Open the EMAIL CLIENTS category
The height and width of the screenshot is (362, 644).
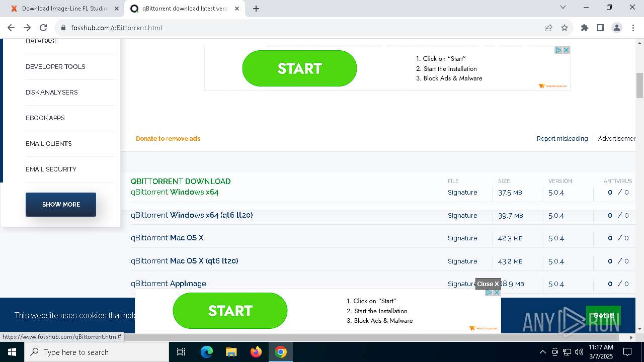pos(49,144)
